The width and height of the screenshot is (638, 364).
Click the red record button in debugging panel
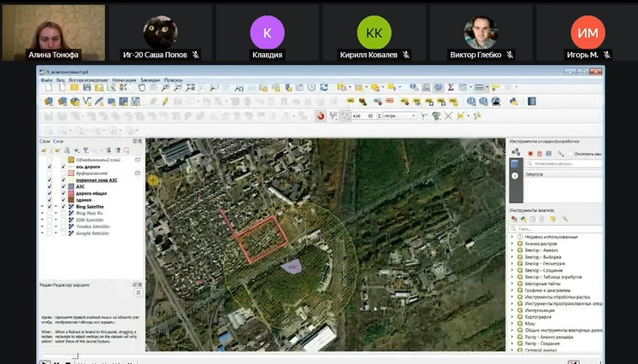[529, 154]
